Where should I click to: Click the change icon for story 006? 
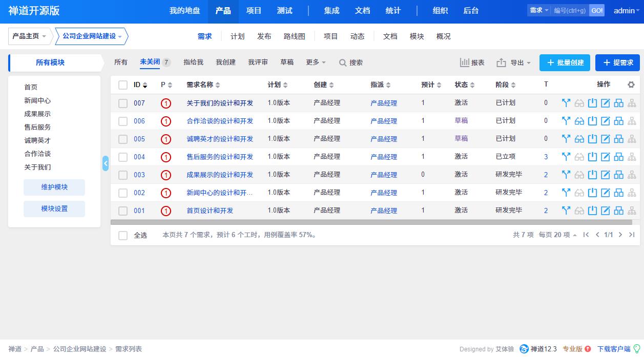click(566, 121)
